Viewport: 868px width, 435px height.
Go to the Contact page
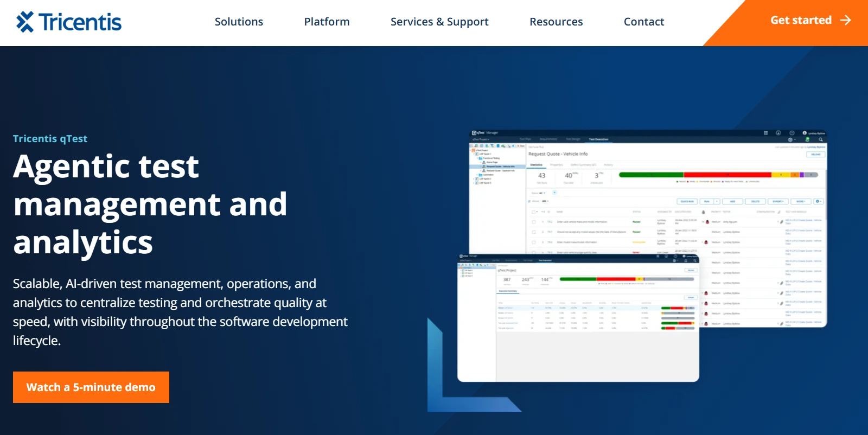coord(644,22)
